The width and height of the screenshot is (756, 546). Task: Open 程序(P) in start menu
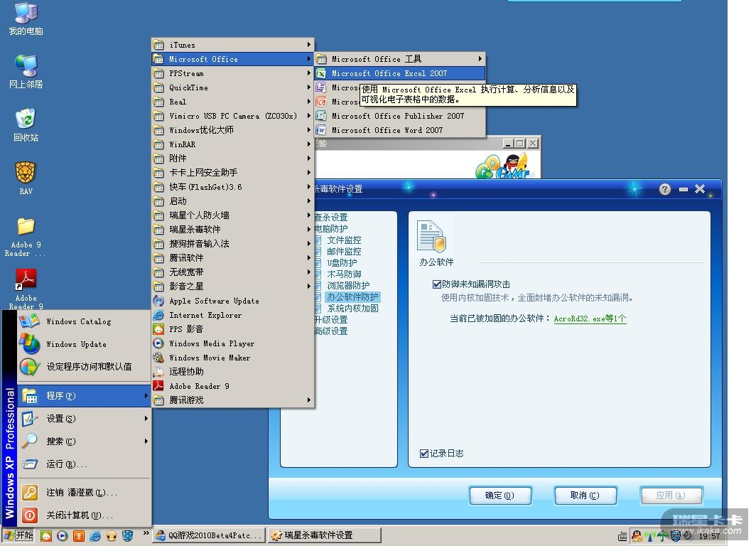(84, 396)
